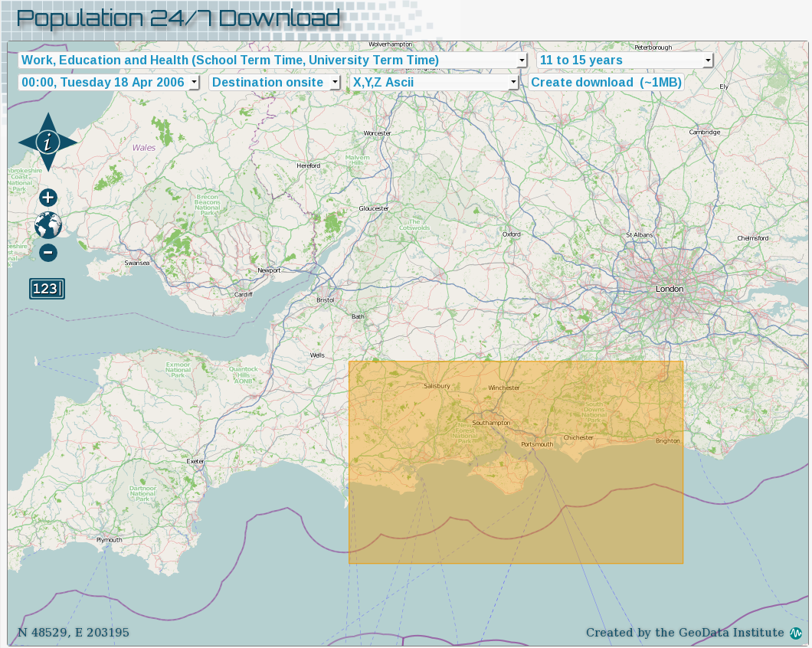The width and height of the screenshot is (812, 648).
Task: Click the Brecon Beacons National Park label
Action: (207, 205)
